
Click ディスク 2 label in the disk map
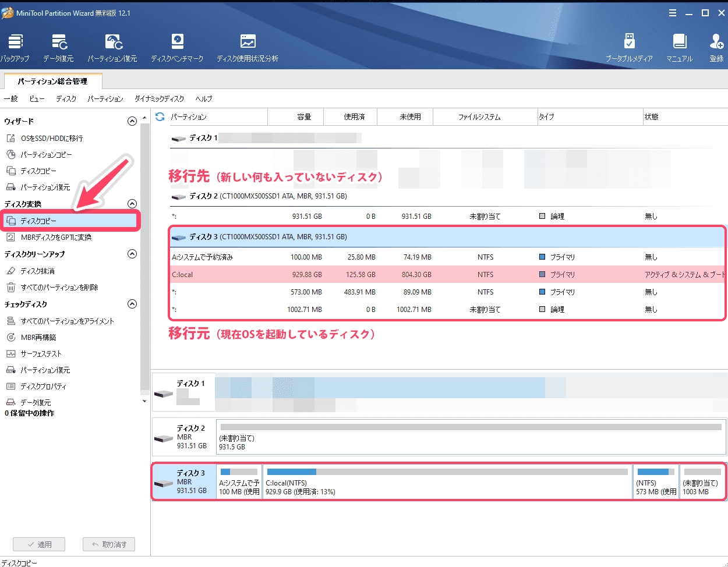(x=183, y=437)
